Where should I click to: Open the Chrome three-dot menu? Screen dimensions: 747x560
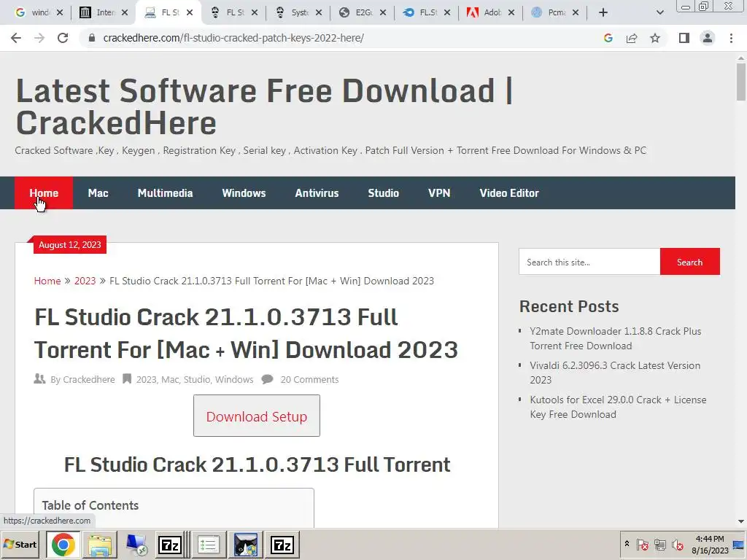[731, 38]
